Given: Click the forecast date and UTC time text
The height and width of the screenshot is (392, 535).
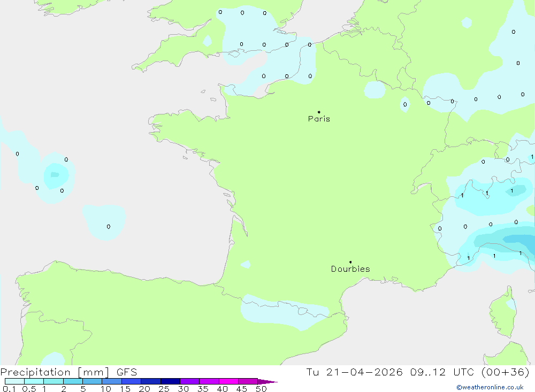Looking at the screenshot, I should click(x=418, y=372).
